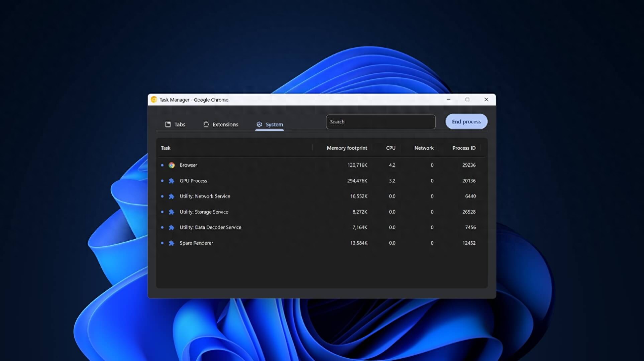Viewport: 644px width, 361px height.
Task: Click the puzzle icon beside Utility: Storage Service
Action: coord(172,212)
